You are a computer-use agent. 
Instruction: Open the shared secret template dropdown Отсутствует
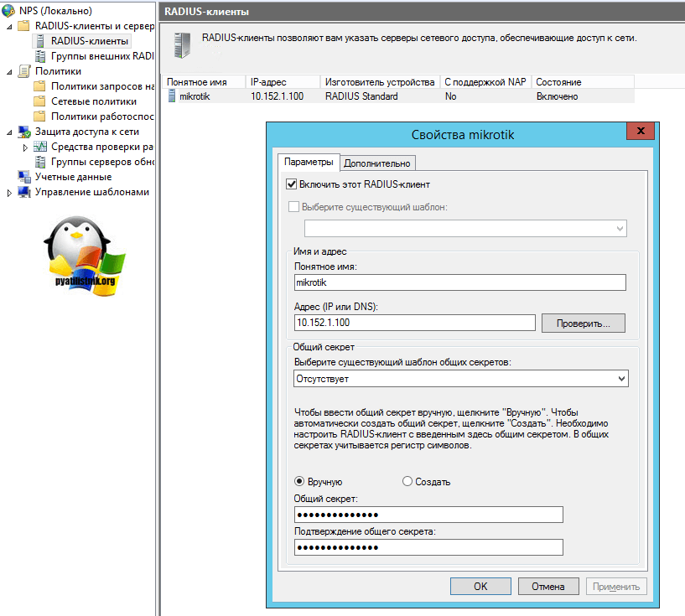coord(460,379)
